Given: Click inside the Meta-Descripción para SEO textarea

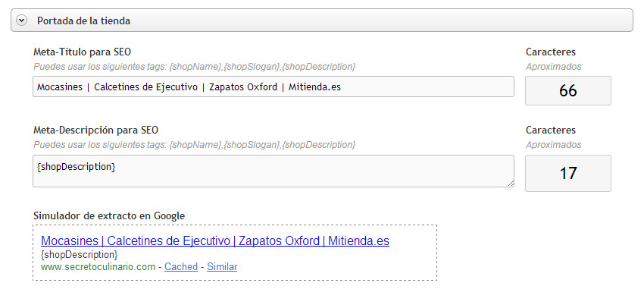Looking at the screenshot, I should click(x=273, y=171).
